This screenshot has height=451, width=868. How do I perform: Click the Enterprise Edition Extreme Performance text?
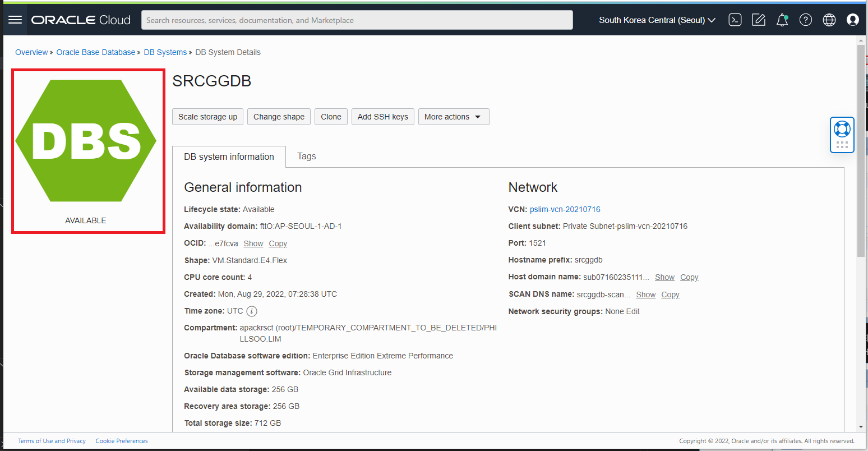(x=383, y=356)
